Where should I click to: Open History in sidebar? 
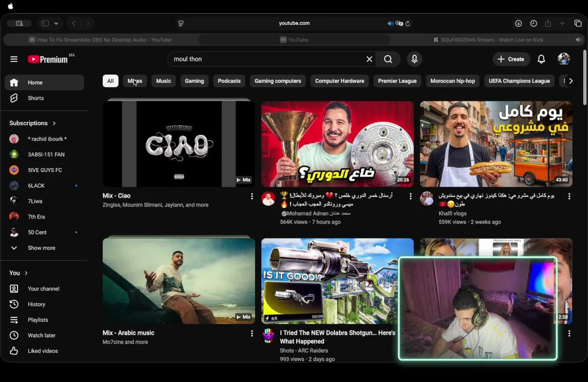pyautogui.click(x=44, y=305)
